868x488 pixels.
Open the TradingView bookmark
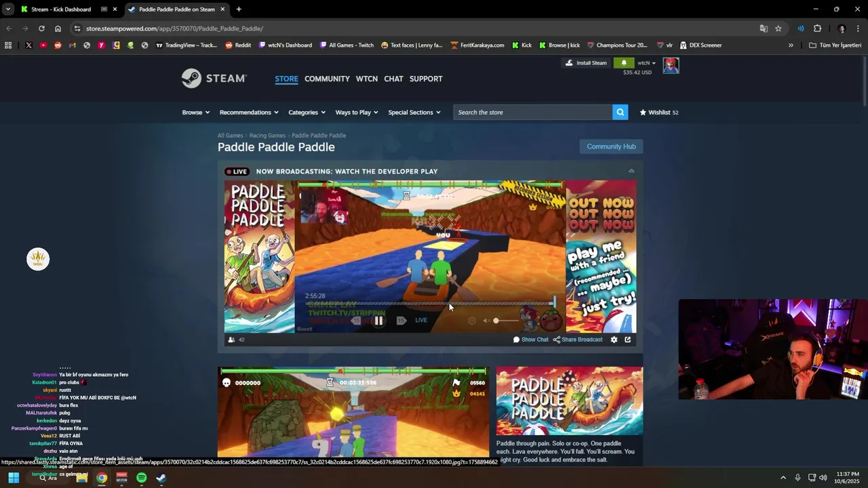[x=186, y=45]
